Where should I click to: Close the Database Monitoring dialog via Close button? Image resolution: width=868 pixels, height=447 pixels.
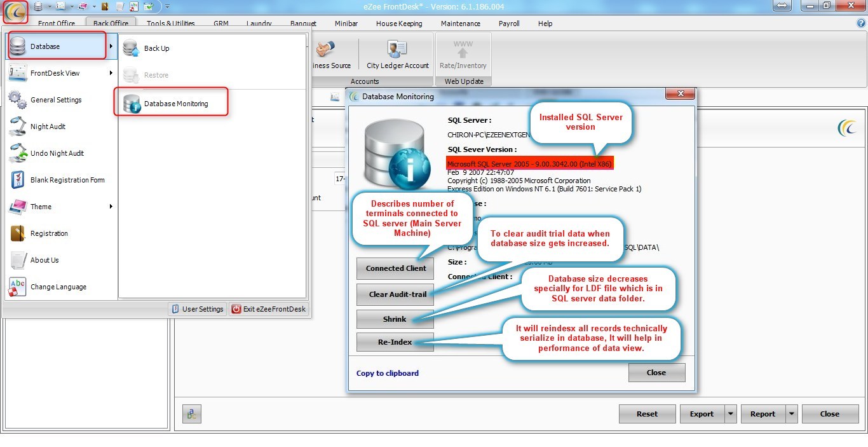(x=656, y=373)
